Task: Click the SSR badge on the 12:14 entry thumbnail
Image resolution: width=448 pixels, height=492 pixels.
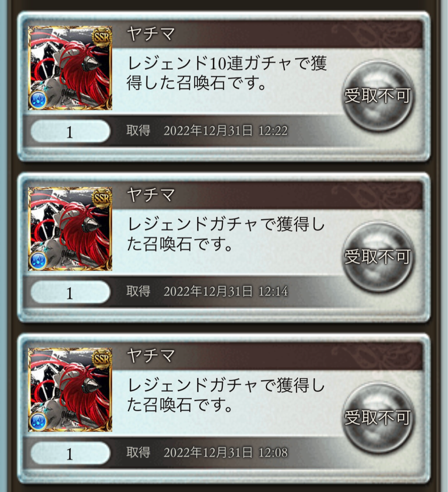Action: click(102, 198)
